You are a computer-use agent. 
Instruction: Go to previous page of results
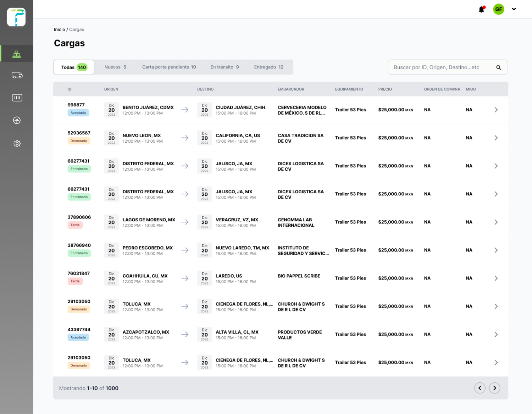point(480,388)
